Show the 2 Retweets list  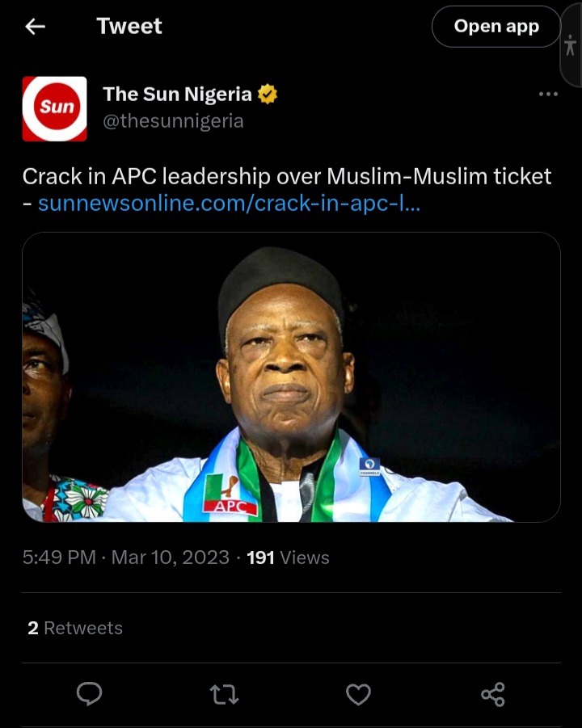click(x=75, y=628)
